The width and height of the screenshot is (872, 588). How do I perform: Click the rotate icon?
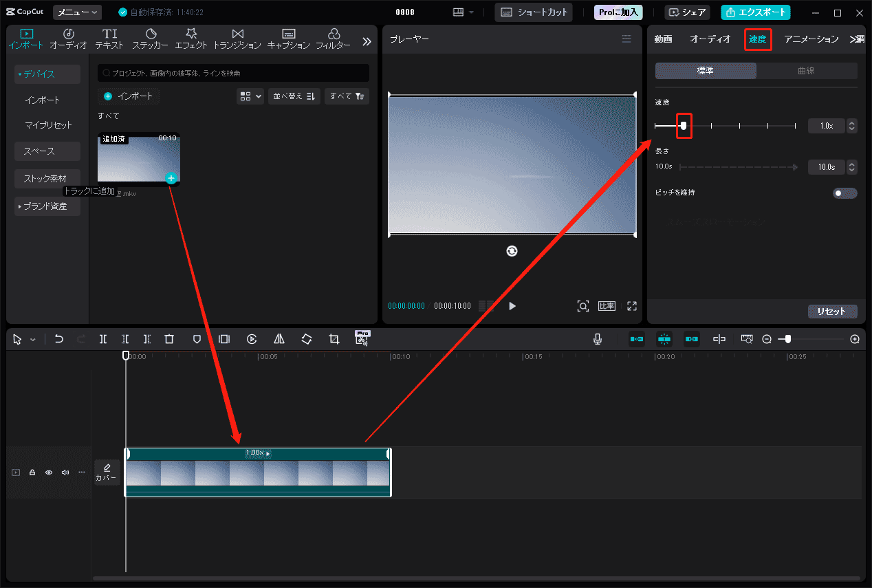click(x=307, y=339)
